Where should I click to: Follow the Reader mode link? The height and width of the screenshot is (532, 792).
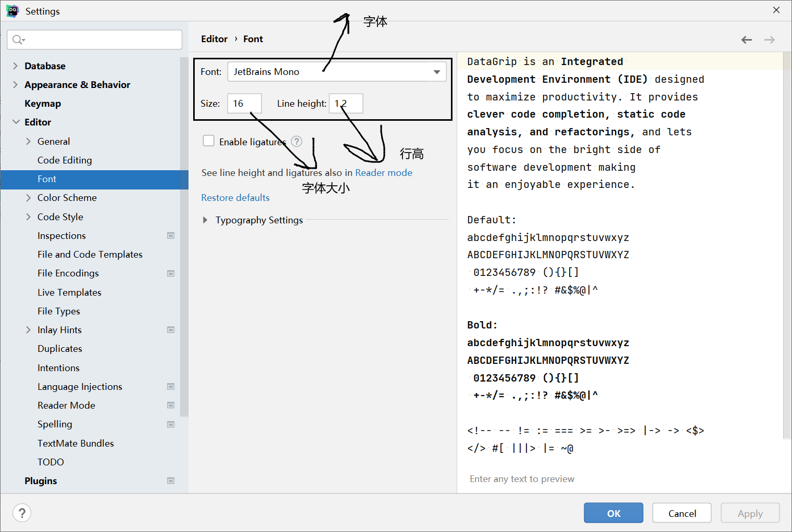coord(384,173)
